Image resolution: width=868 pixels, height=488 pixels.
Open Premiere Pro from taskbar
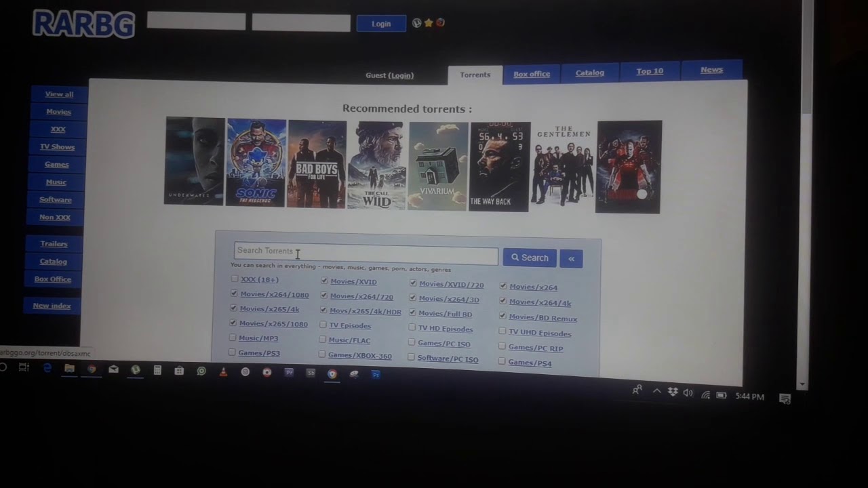point(289,372)
